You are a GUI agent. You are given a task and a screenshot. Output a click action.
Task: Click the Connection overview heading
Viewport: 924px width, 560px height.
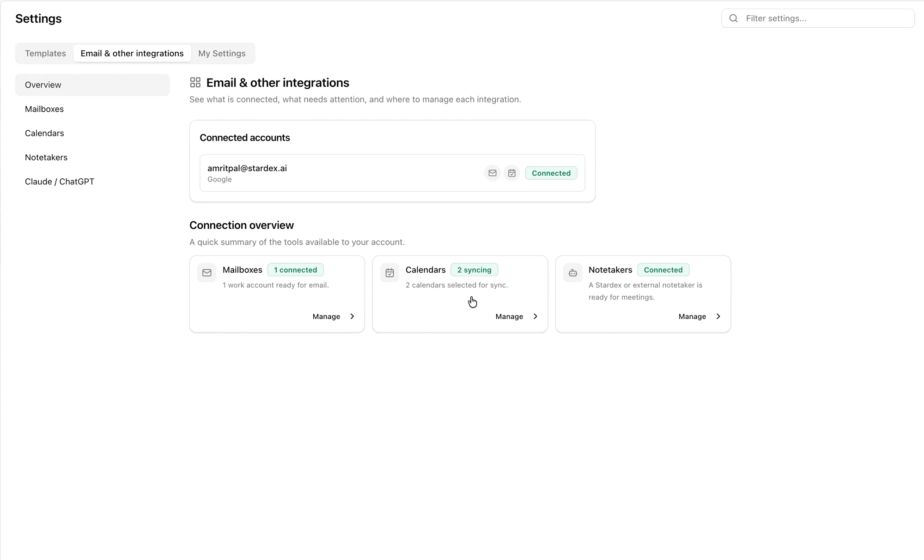[242, 225]
